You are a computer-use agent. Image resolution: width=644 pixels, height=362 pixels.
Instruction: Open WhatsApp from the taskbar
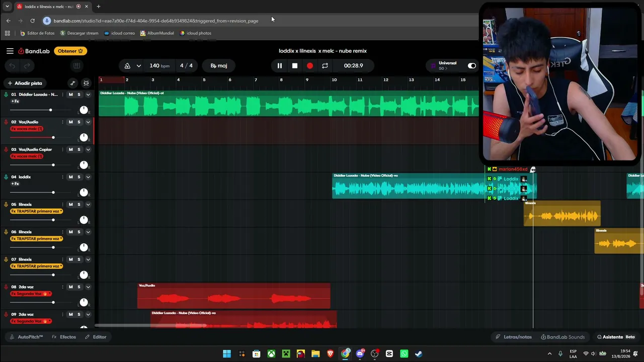tap(404, 354)
